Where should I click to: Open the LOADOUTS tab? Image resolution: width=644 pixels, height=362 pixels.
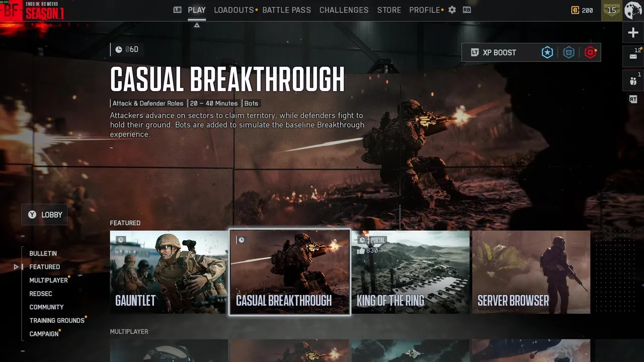pyautogui.click(x=234, y=10)
